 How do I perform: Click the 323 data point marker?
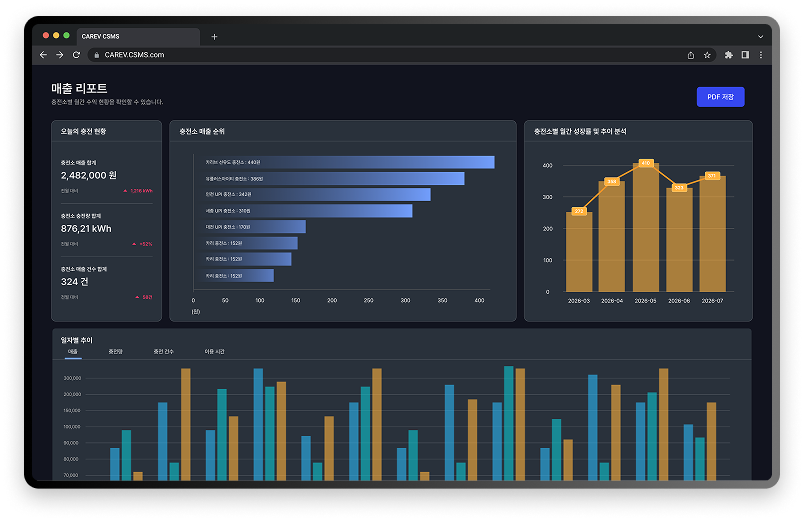click(x=679, y=188)
